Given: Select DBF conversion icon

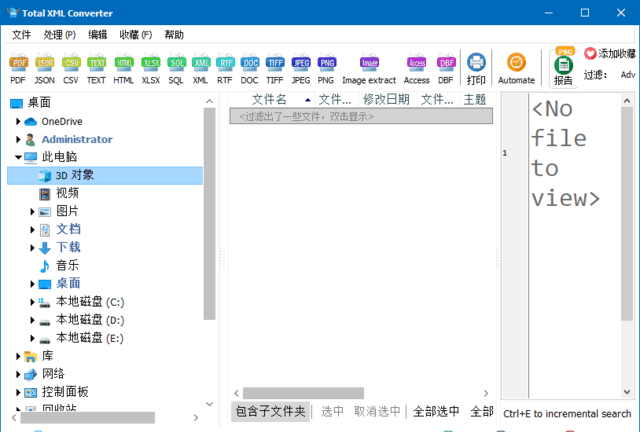Looking at the screenshot, I should [x=446, y=68].
